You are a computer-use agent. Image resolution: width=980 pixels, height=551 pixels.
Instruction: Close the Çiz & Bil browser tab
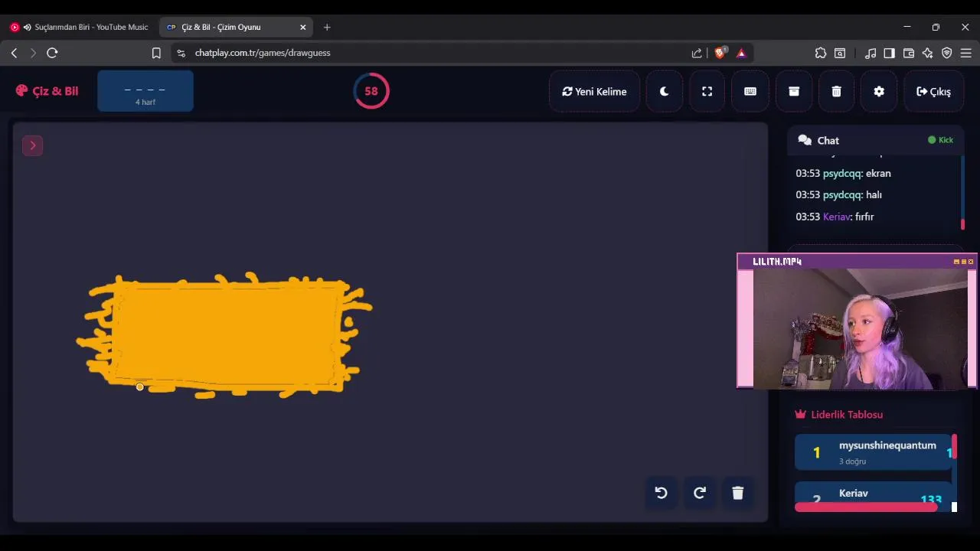302,27
